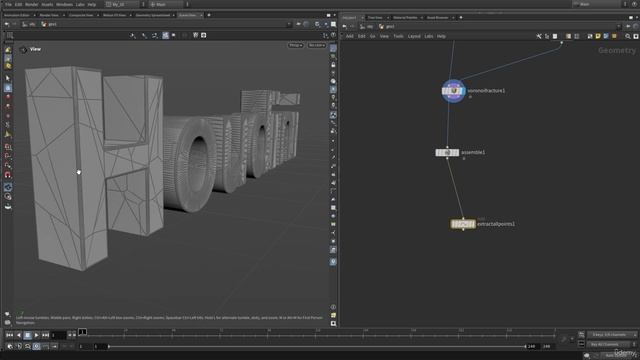
Task: Open the Windows menu
Action: 64,4
